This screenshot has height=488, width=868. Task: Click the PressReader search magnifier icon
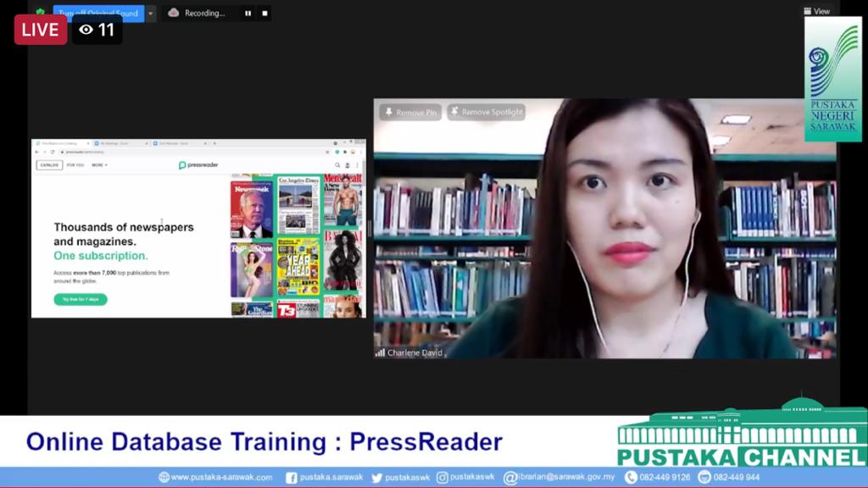pos(337,165)
